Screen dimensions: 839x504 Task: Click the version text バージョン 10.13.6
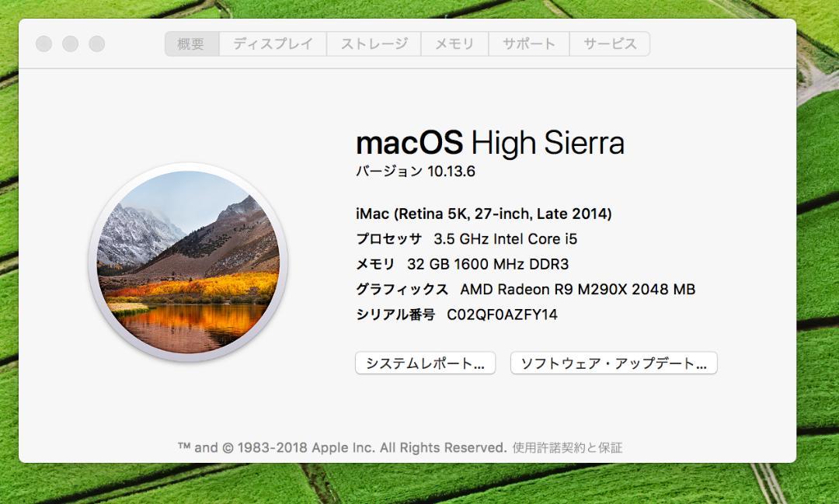coord(416,171)
